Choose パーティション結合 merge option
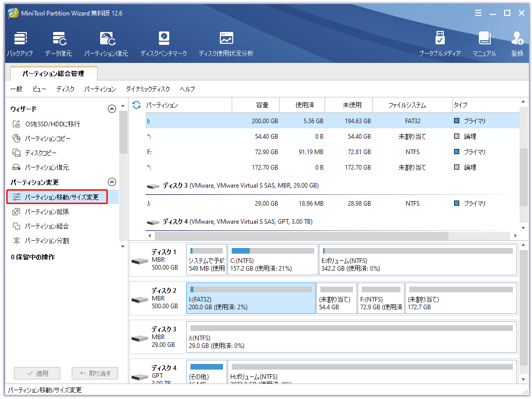Screen dimensions: 532x399 coord(40,226)
